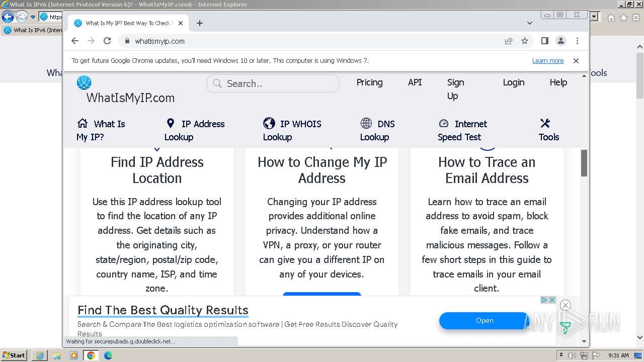Go to Internet Speed Test page

coord(462,130)
